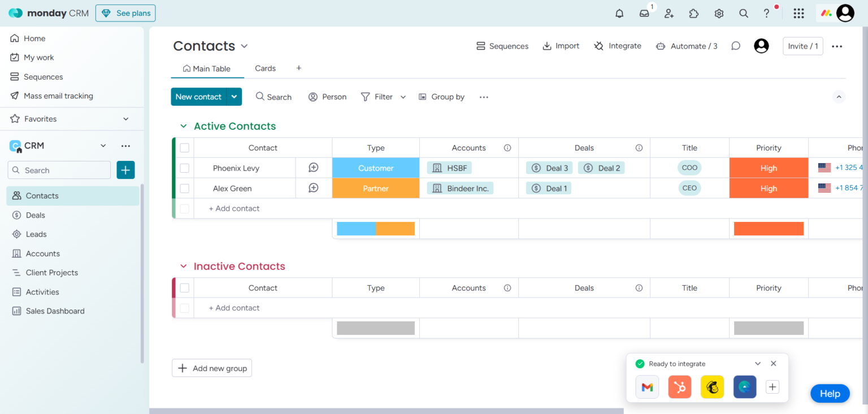Screen dimensions: 868x414
Task: Click the Mass email tracking sidebar icon
Action: (15, 95)
